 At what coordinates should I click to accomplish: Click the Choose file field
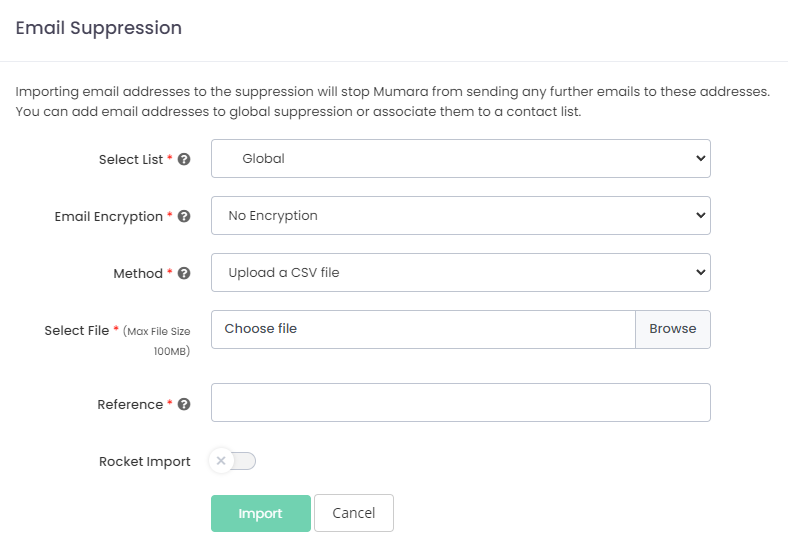coord(423,329)
